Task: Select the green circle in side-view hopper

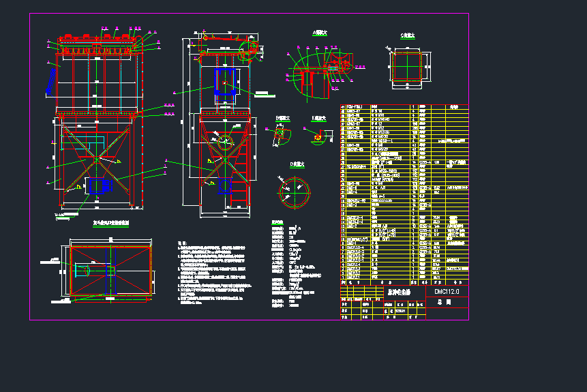Action: coord(224,138)
